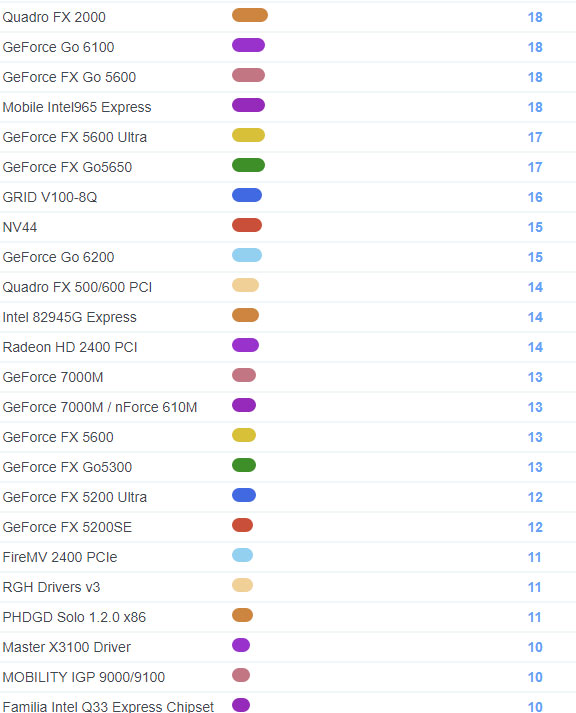Click score 10 for Master X3100 Driver
The height and width of the screenshot is (713, 576).
pyautogui.click(x=535, y=648)
